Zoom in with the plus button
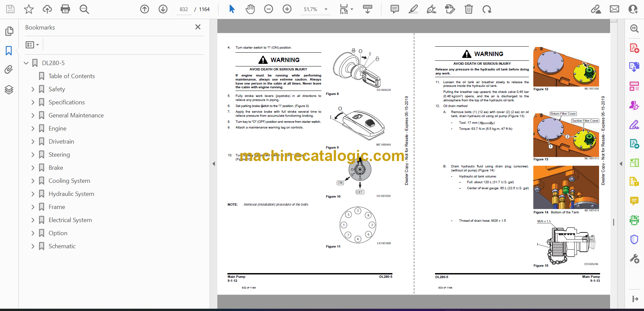 pyautogui.click(x=287, y=9)
